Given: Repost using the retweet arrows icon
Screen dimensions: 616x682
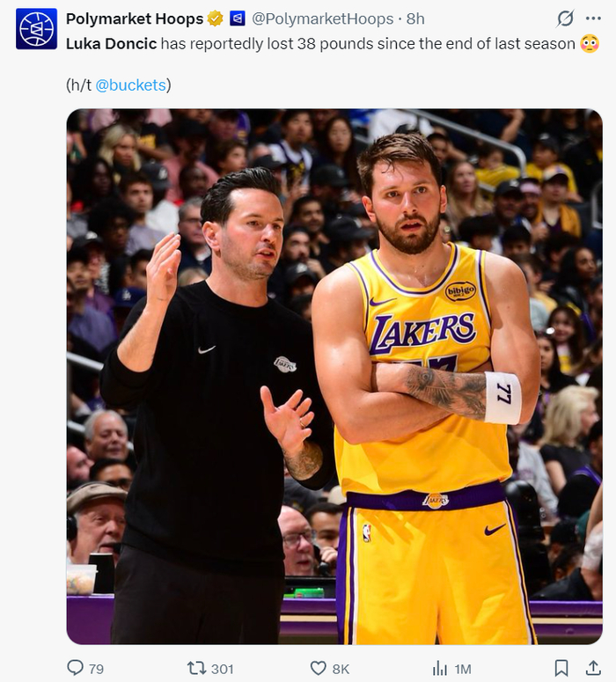Looking at the screenshot, I should tap(197, 668).
